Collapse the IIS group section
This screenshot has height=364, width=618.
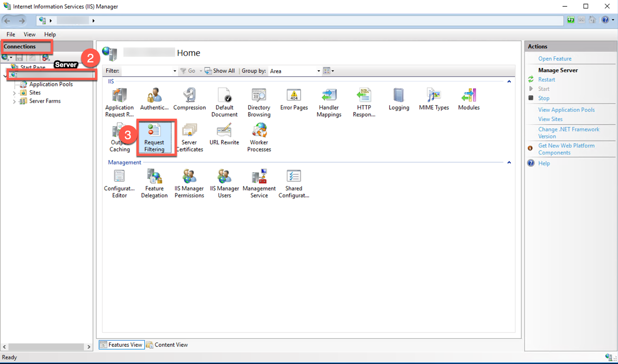[509, 81]
